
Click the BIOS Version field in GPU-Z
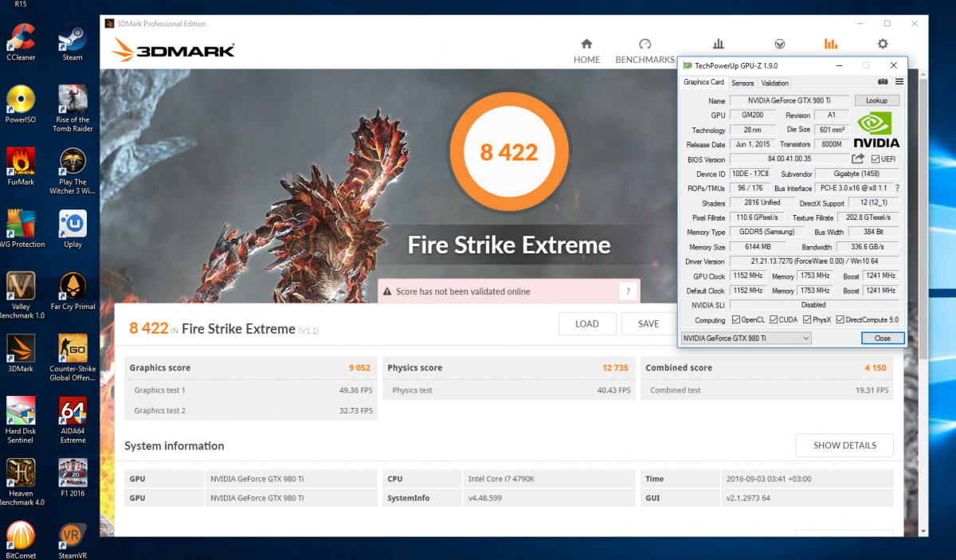pyautogui.click(x=789, y=159)
